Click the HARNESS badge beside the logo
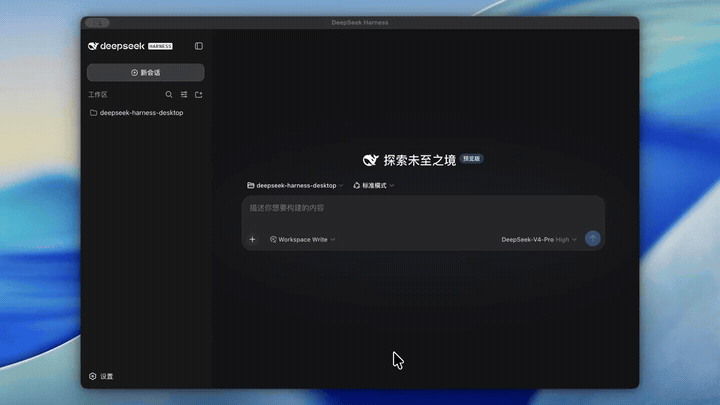This screenshot has height=405, width=720. [160, 46]
